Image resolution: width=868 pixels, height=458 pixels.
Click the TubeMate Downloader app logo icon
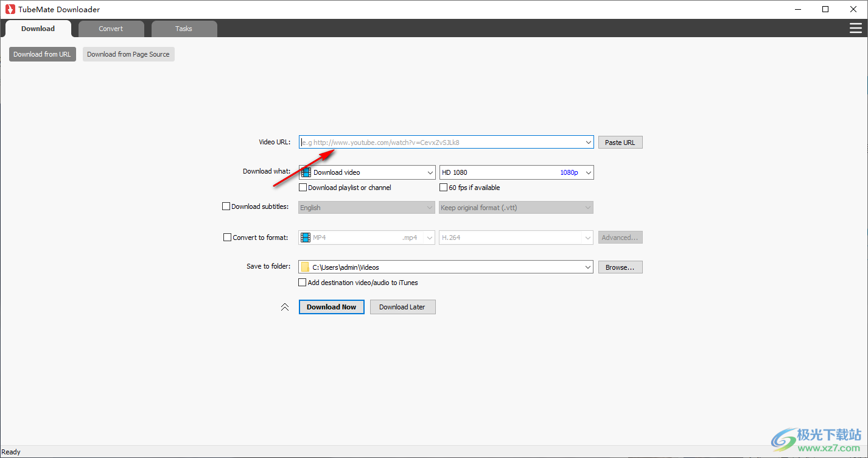tap(10, 9)
